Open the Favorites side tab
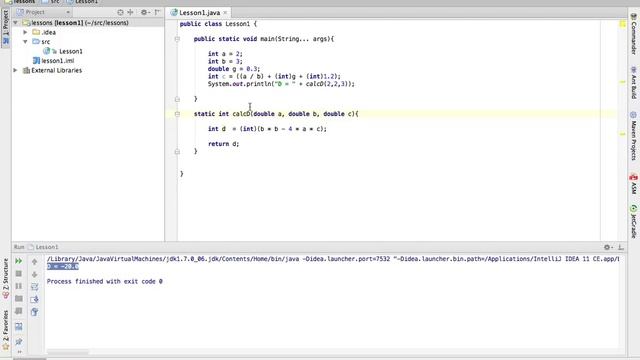Viewport: 640px width, 360px height. [x=5, y=329]
